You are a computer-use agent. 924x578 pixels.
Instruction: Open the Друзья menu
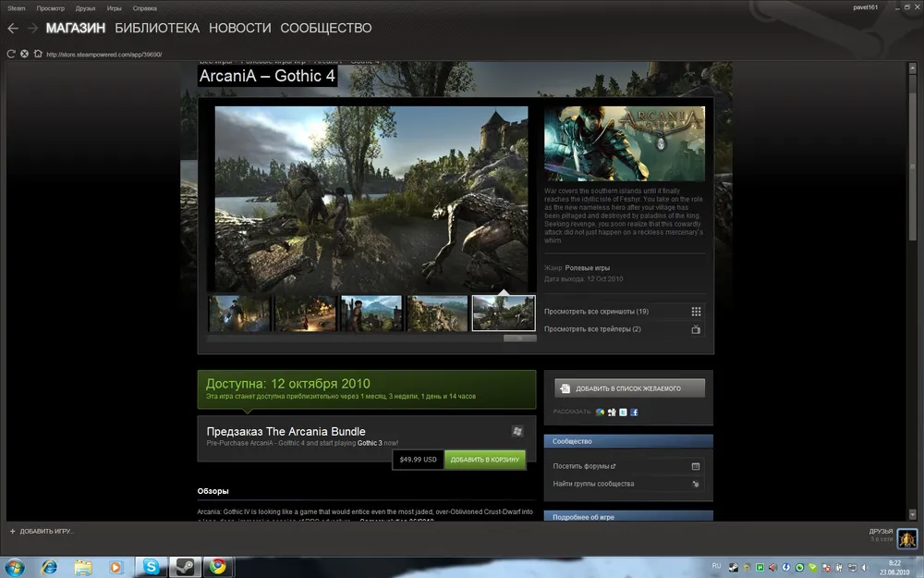pos(86,7)
